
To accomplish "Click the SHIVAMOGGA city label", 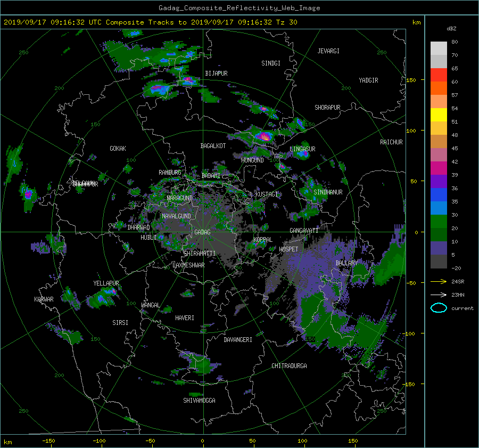I will 199,400.
